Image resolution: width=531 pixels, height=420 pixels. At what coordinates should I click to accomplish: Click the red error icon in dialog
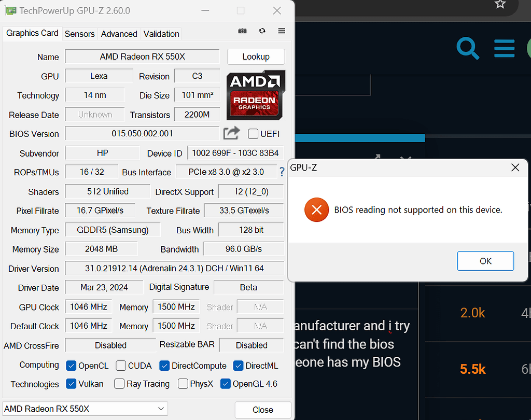click(317, 209)
